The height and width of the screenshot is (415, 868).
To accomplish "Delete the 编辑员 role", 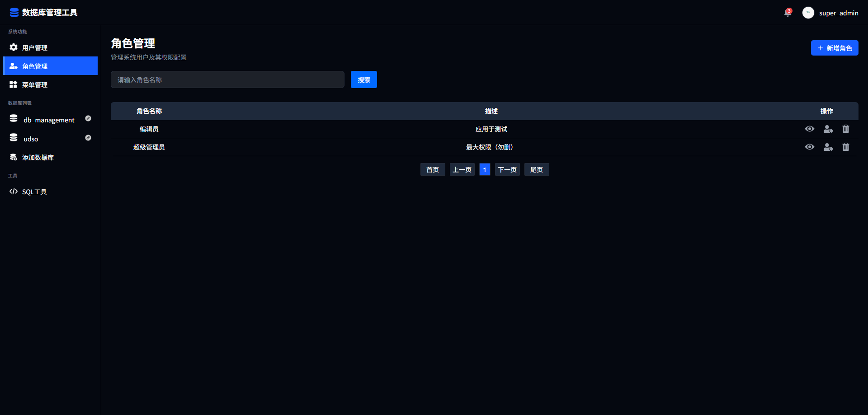I will point(845,129).
